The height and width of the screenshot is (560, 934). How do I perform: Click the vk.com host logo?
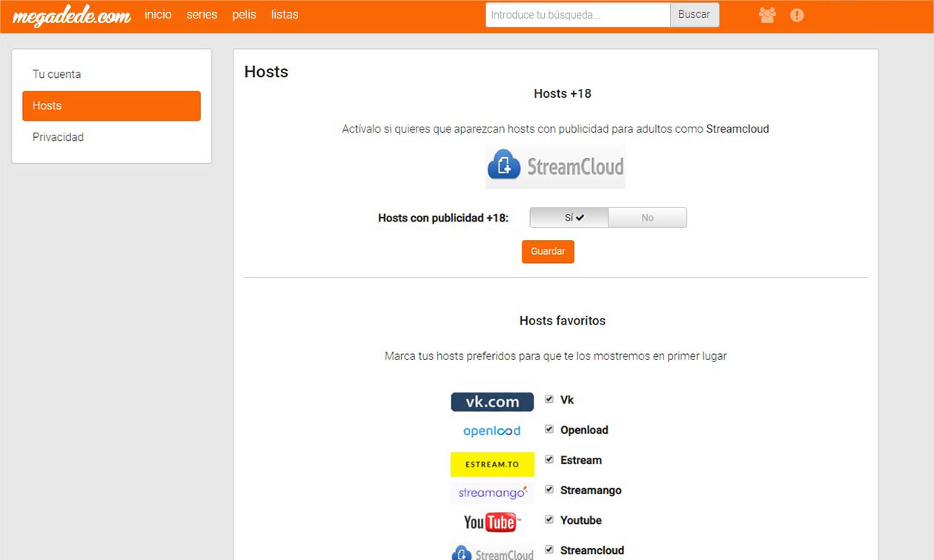pos(492,401)
